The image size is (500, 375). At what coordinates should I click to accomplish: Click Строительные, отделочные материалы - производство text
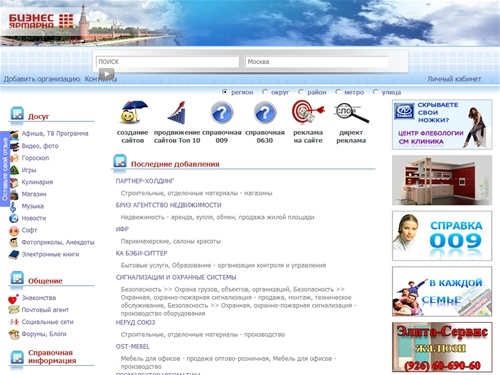coord(203,335)
